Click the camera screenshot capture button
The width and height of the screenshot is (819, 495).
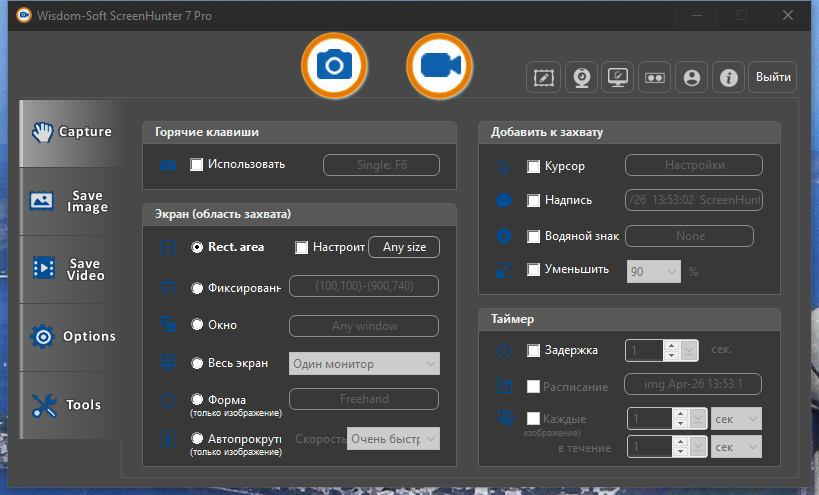coord(335,66)
